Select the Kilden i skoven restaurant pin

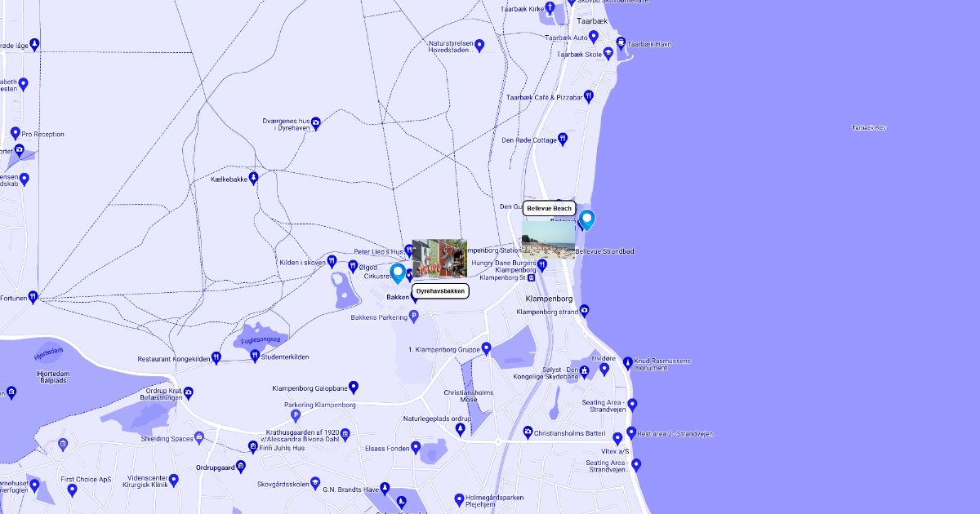pyautogui.click(x=332, y=261)
